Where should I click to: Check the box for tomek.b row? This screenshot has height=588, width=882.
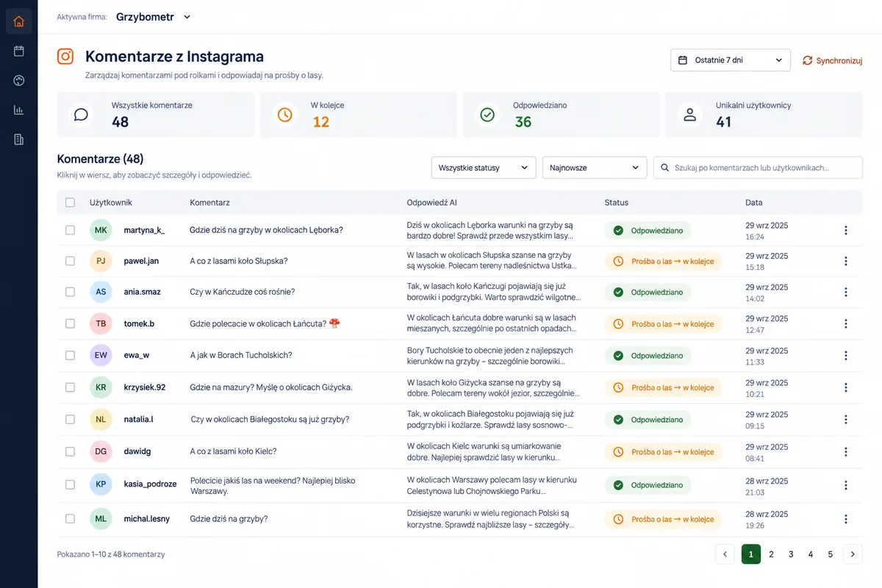click(70, 323)
